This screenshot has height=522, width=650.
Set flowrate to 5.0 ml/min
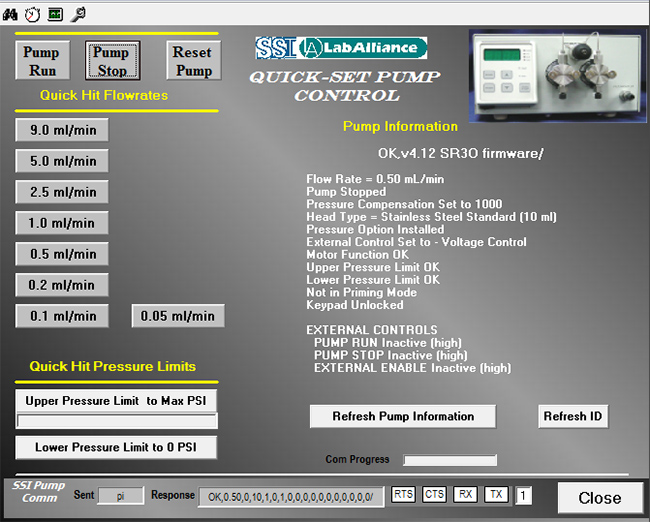(x=62, y=161)
